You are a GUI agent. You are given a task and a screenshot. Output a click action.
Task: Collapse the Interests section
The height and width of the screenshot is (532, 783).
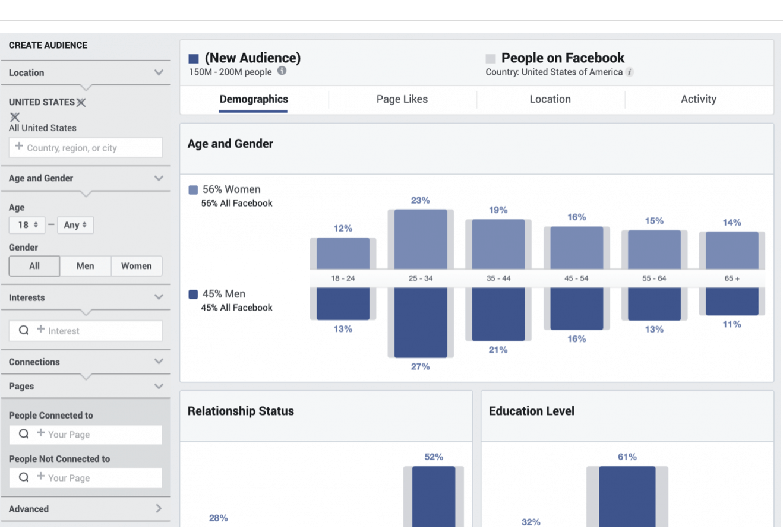tap(159, 297)
